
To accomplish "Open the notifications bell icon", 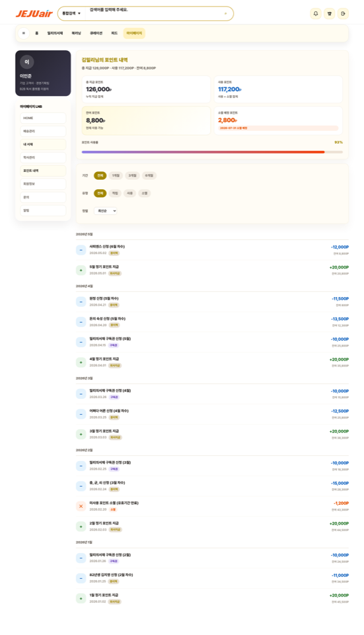I will coord(316,13).
